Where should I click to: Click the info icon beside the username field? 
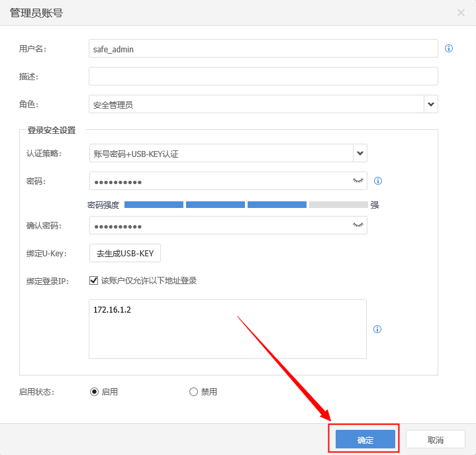(x=448, y=48)
